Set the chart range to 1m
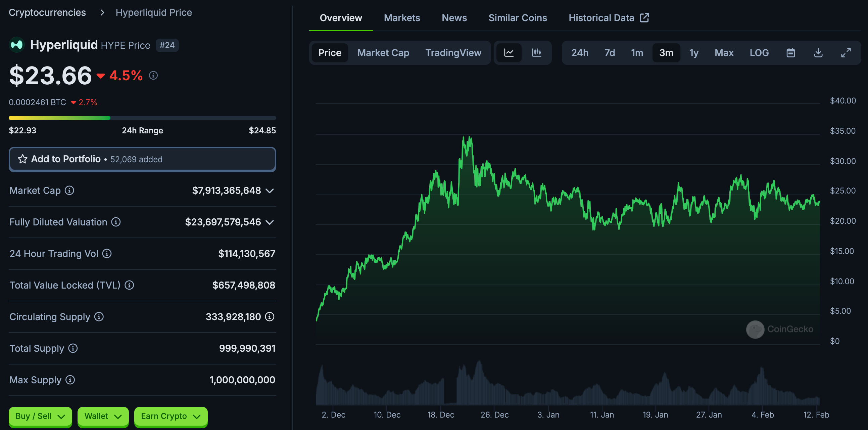 tap(637, 53)
